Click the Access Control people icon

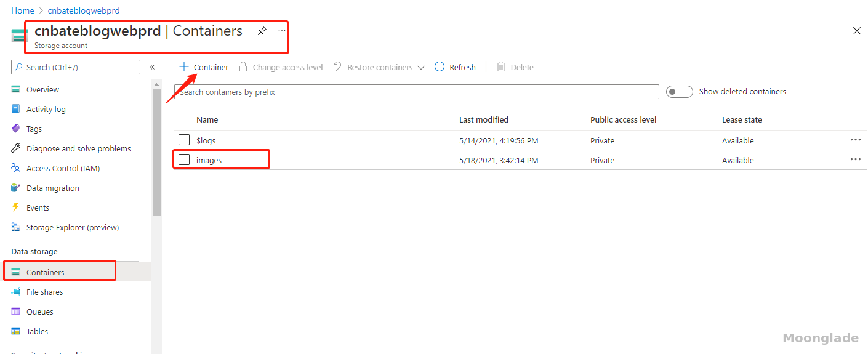tap(16, 168)
